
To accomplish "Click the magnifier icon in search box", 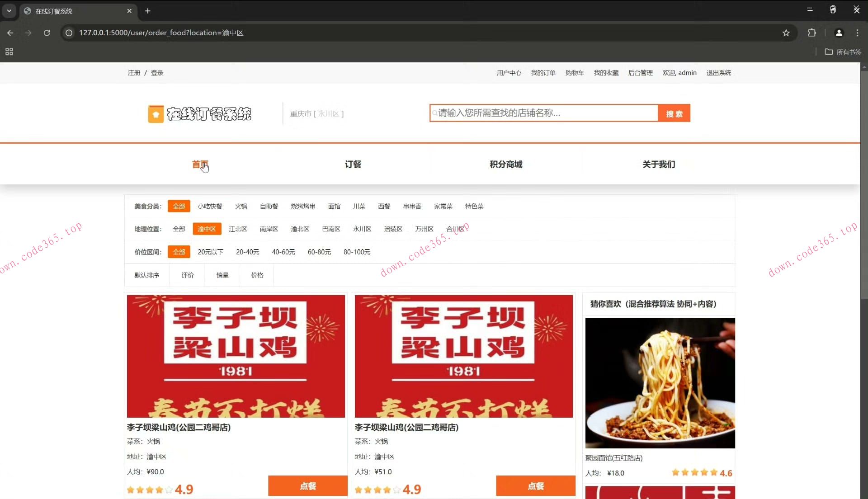I will point(435,113).
